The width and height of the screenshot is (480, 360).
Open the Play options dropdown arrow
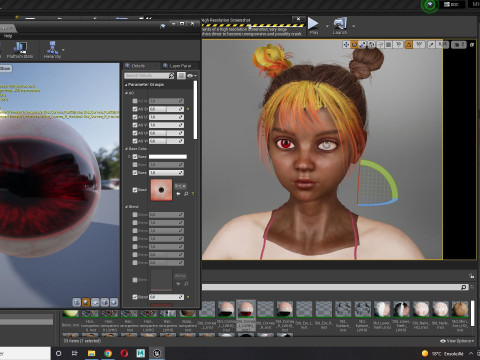tap(327, 26)
